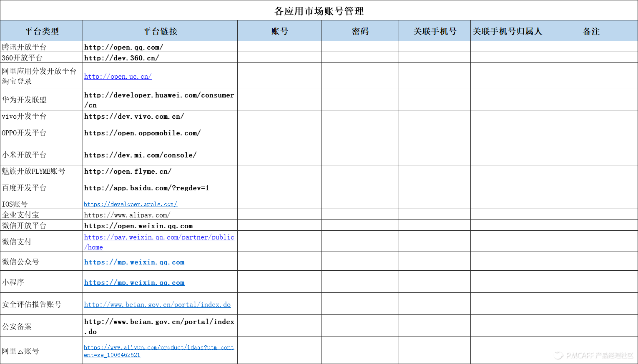Image resolution: width=638 pixels, height=364 pixels.
Task: Click the 关联手机号 column header
Action: [435, 30]
